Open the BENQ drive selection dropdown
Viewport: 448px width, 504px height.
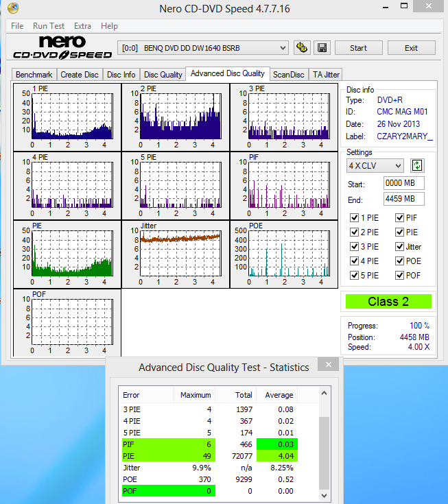coord(203,48)
